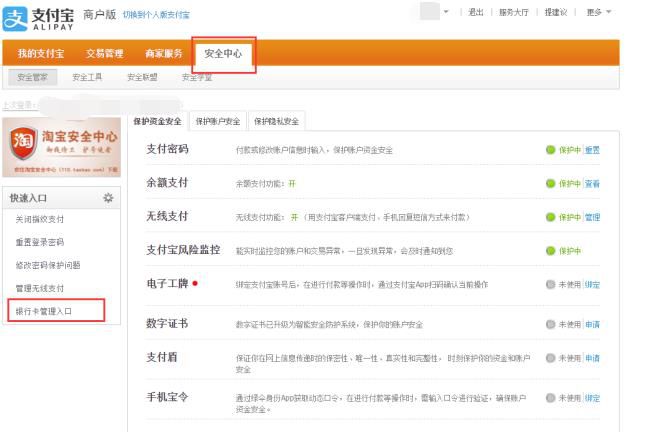Click 管理 link for 无线支付
The image size is (647, 432).
tap(592, 217)
